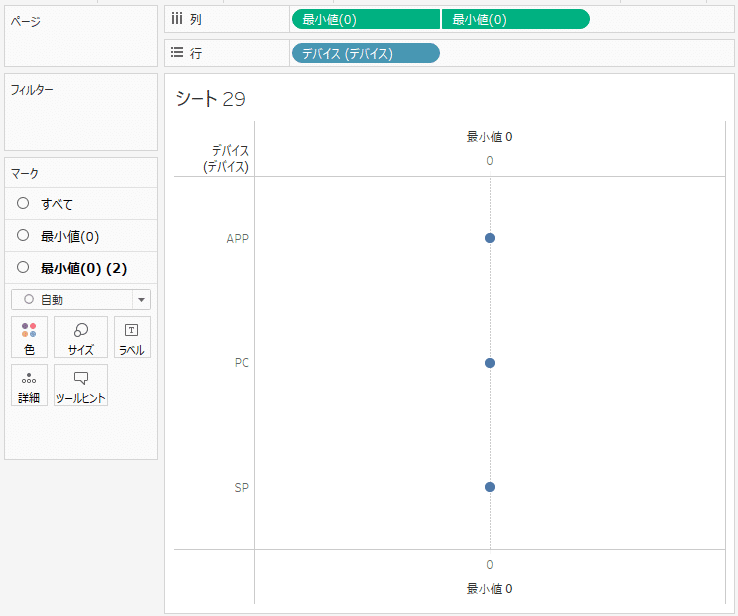This screenshot has width=738, height=616.
Task: Open the サイズ (Size) mark card
Action: (x=80, y=337)
